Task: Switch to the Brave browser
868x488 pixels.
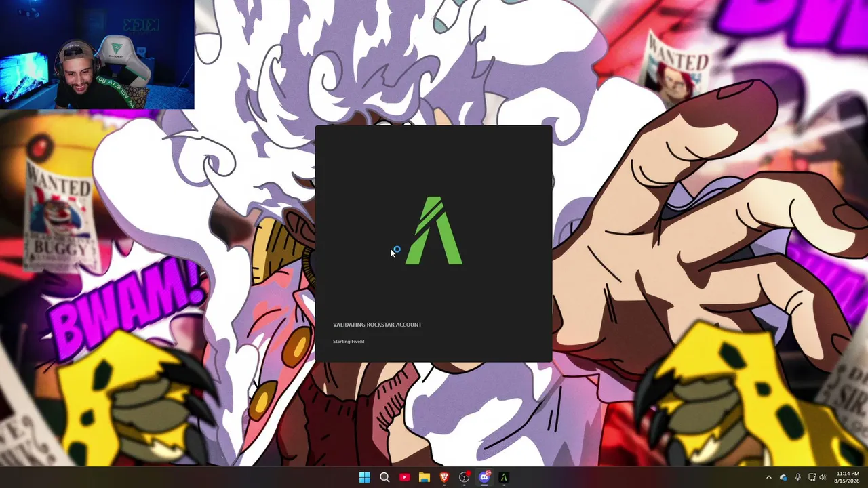Action: pyautogui.click(x=444, y=477)
